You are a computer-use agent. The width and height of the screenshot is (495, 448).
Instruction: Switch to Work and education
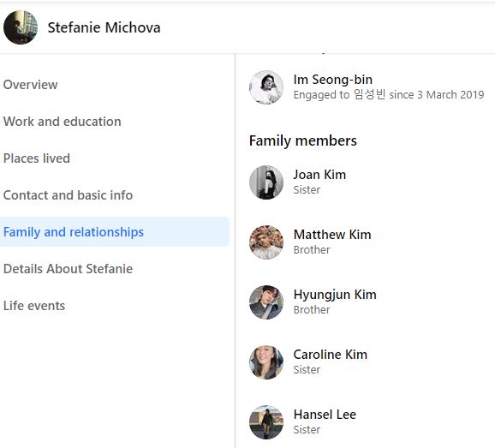point(63,122)
